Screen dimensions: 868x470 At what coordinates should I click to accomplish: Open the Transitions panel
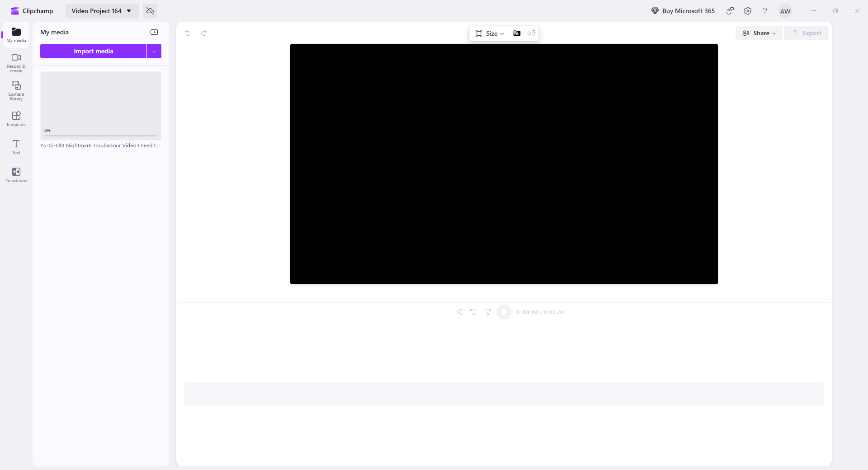coord(16,175)
